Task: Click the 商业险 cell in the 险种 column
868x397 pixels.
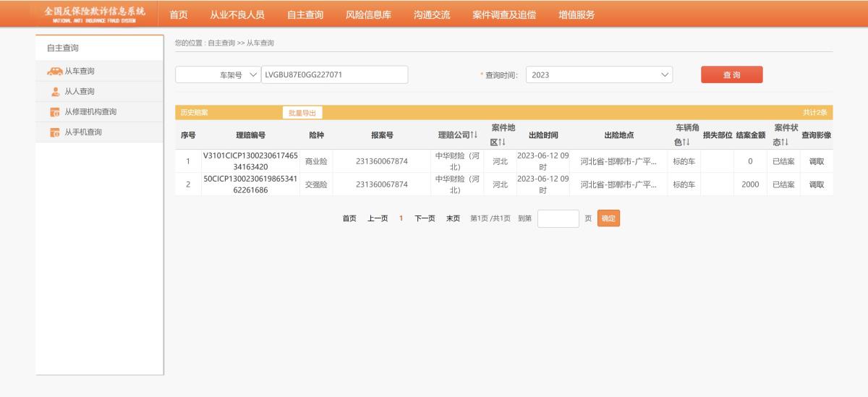Action: click(x=316, y=162)
